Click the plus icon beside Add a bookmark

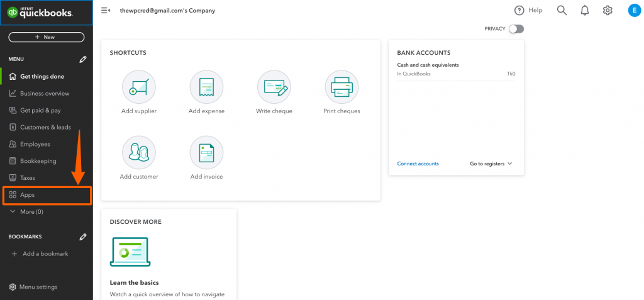point(14,253)
